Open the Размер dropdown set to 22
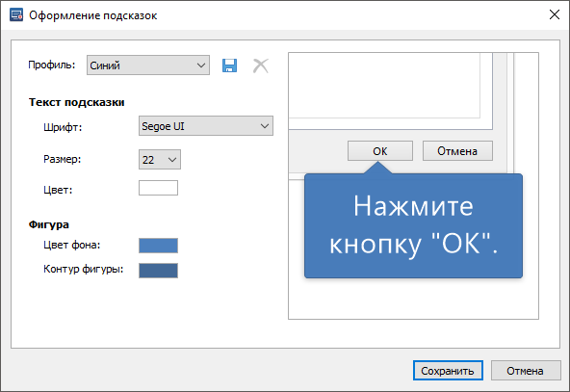This screenshot has height=392, width=570. point(160,159)
